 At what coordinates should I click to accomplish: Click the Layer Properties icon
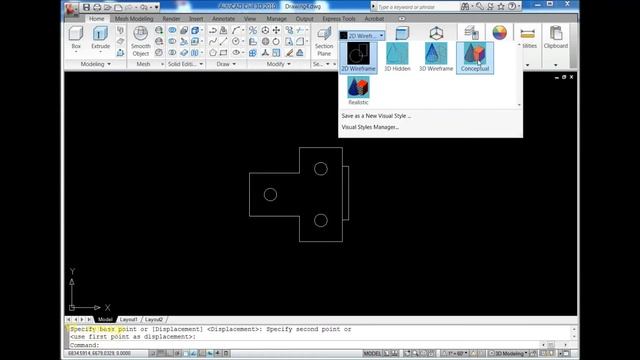(x=471, y=33)
